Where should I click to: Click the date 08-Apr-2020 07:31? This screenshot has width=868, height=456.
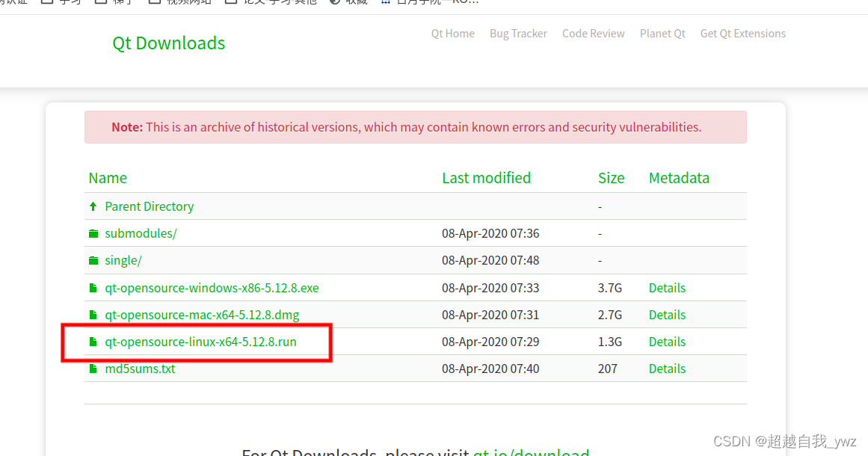490,315
